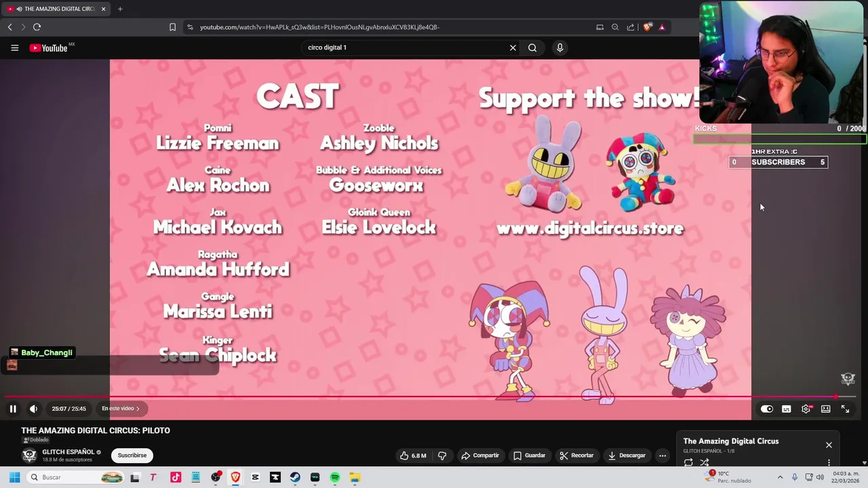This screenshot has height=488, width=868.
Task: Open the YouTube hamburger guide menu
Action: tap(14, 47)
